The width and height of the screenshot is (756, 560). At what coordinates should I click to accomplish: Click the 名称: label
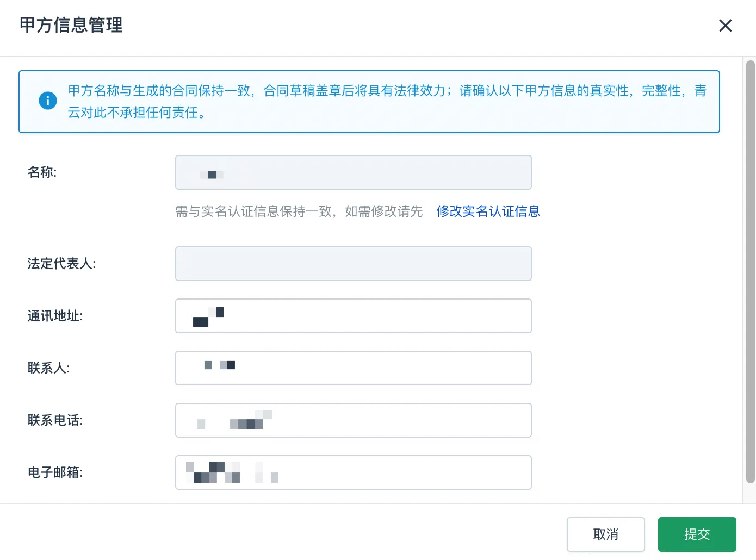[x=42, y=172]
